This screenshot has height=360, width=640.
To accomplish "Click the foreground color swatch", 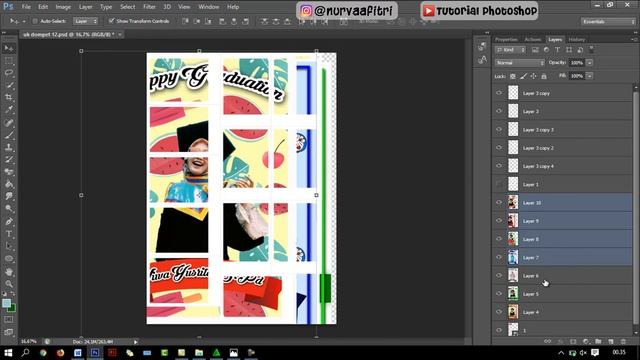I will [7, 303].
